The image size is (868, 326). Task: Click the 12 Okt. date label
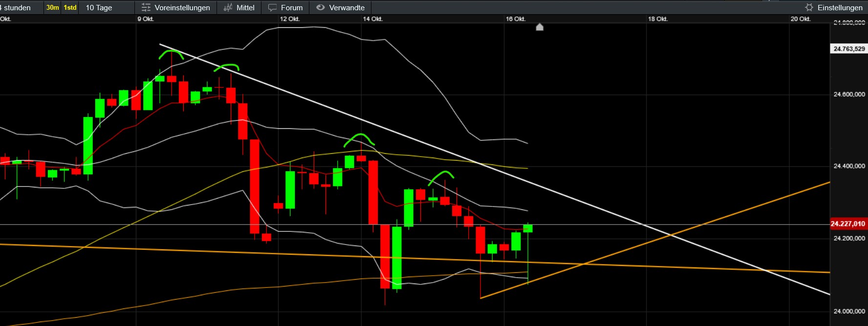pos(289,19)
